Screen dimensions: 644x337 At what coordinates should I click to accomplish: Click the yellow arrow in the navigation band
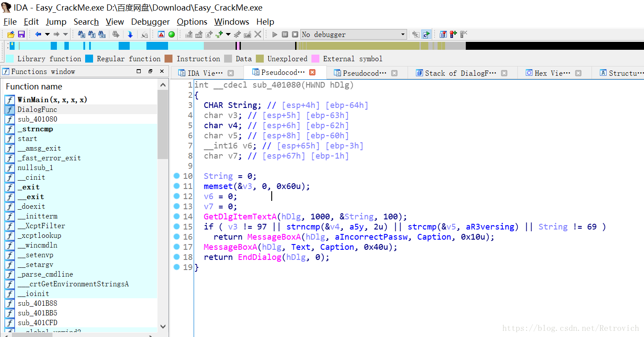(12, 44)
